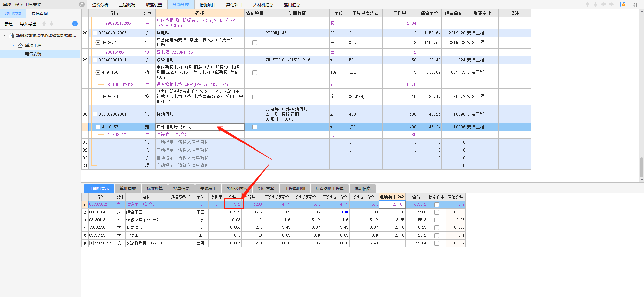The image size is (644, 297).
Task: Click the top-right move up arrow icon
Action: pos(587,4)
